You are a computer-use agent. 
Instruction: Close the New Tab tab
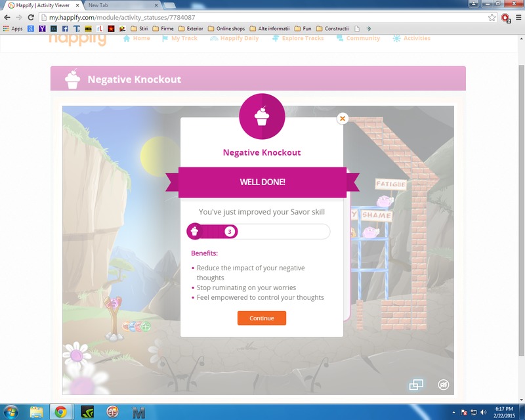pos(156,5)
